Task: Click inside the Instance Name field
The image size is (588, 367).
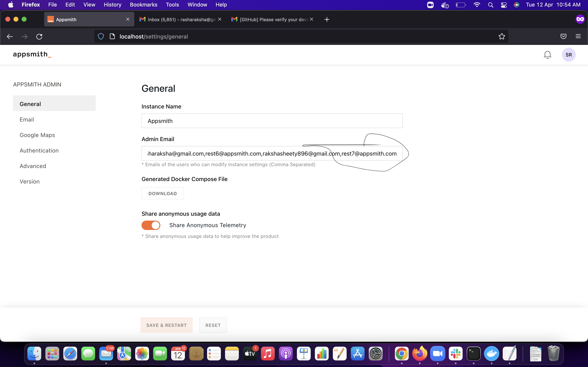Action: (272, 121)
